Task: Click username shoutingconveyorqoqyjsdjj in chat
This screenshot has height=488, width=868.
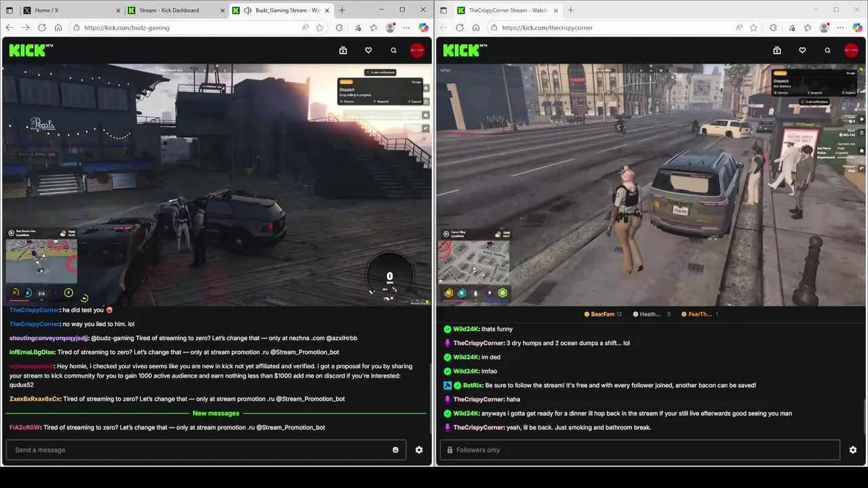Action: pos(49,338)
